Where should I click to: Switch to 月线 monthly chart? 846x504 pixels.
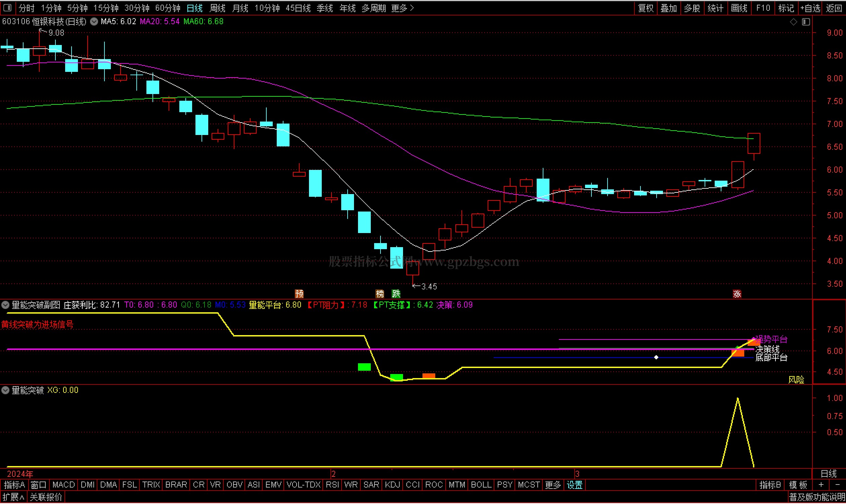[x=240, y=8]
